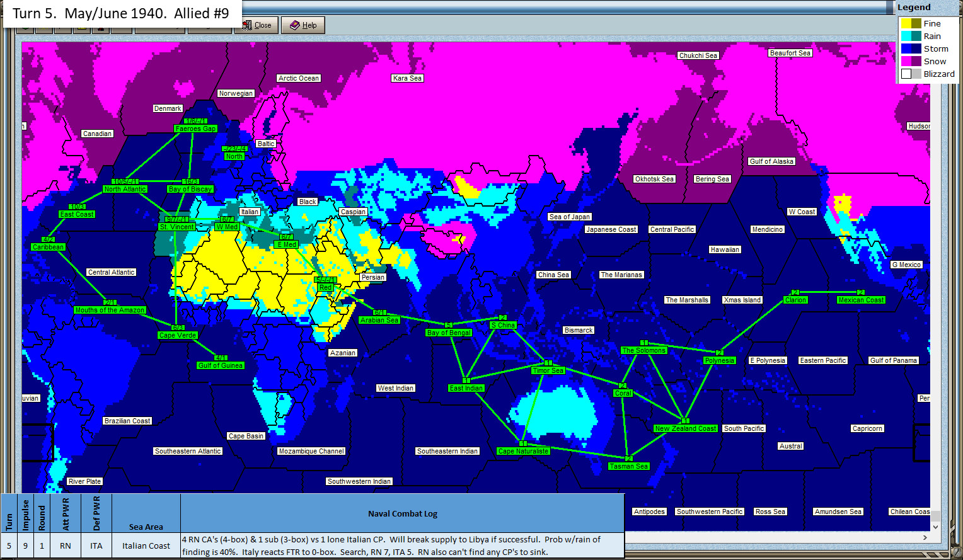Select The Marianas label
This screenshot has width=963, height=560.
click(621, 275)
